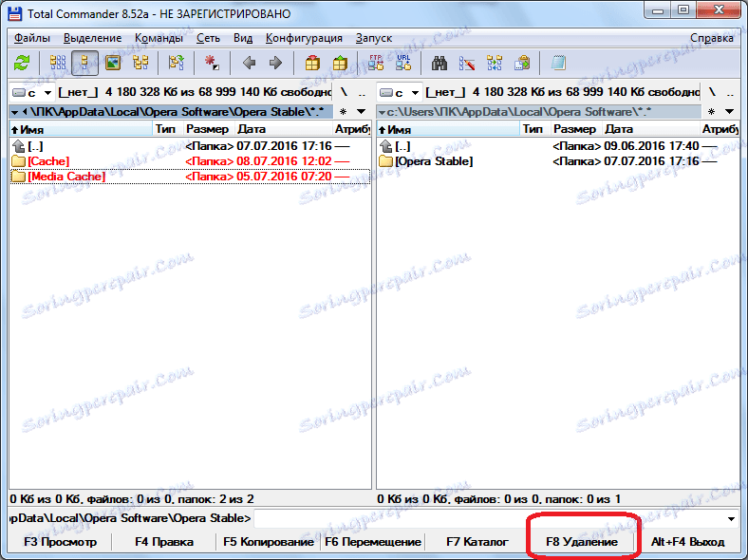Click the F6 Перемещение button
The image size is (748, 560).
point(373,542)
